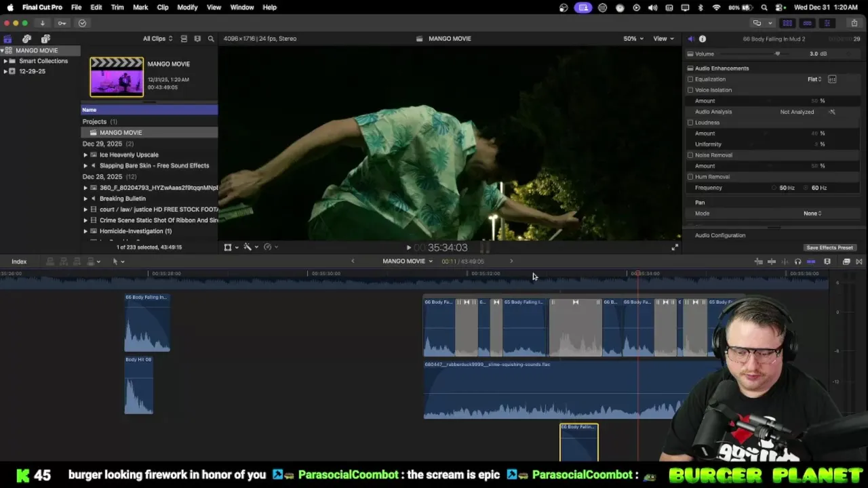
Task: Switch to the Info inspector icon
Action: pyautogui.click(x=703, y=39)
